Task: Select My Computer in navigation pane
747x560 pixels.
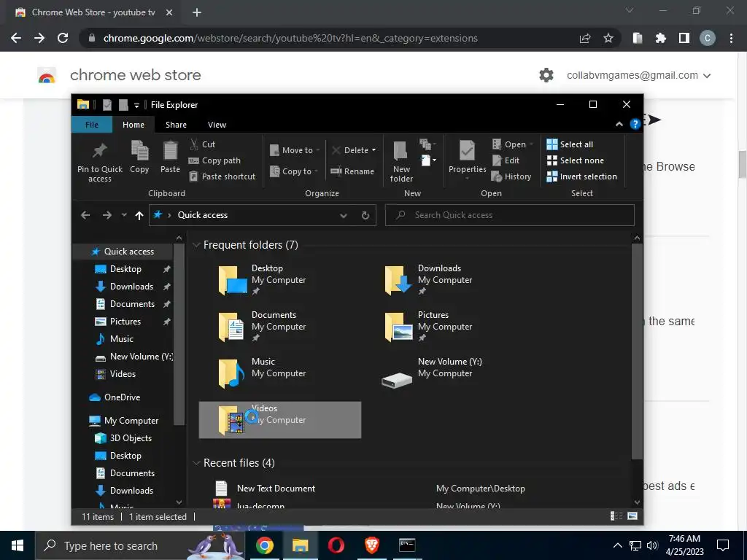Action: pyautogui.click(x=125, y=421)
